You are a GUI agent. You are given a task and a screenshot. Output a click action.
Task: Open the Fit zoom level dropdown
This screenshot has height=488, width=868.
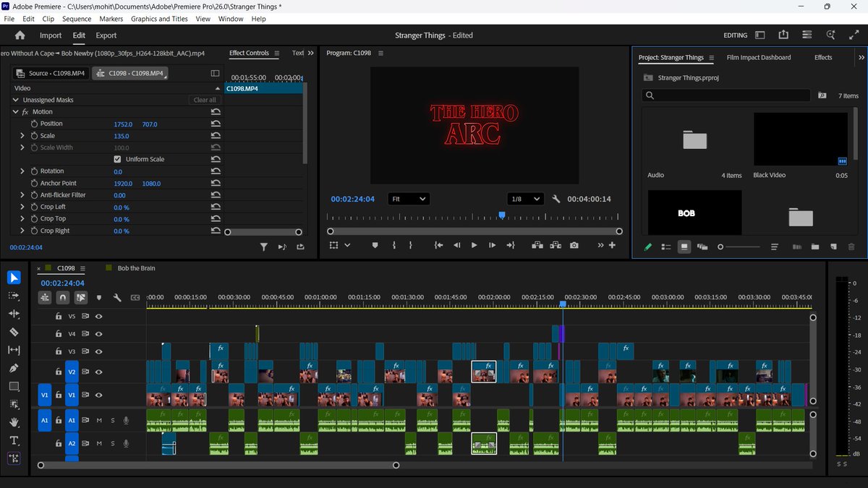(409, 199)
